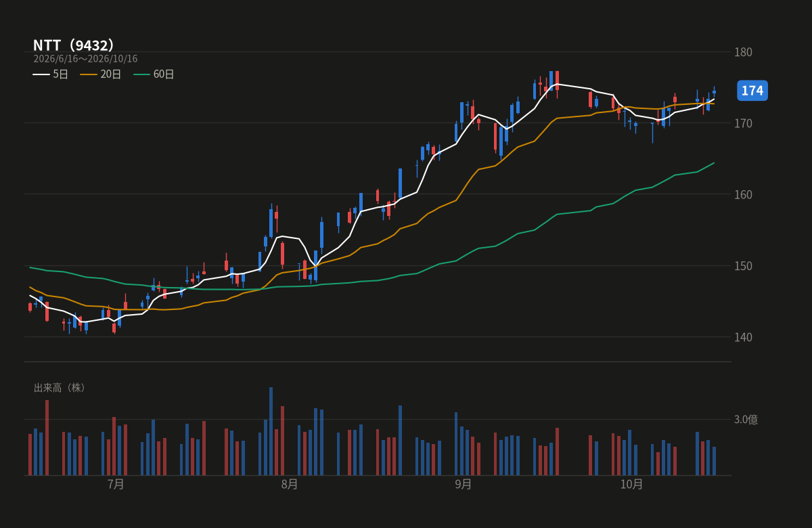
Task: Select the 8月 time axis label
Action: point(290,484)
